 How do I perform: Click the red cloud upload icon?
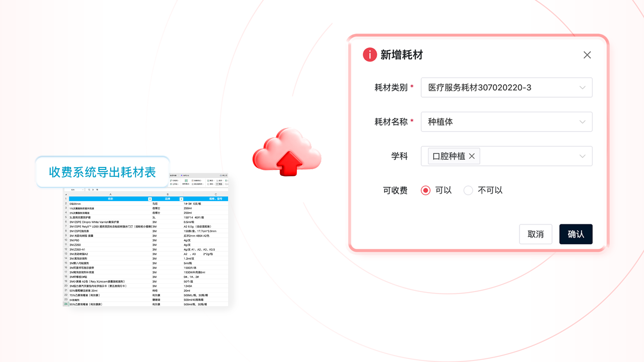pos(287,152)
